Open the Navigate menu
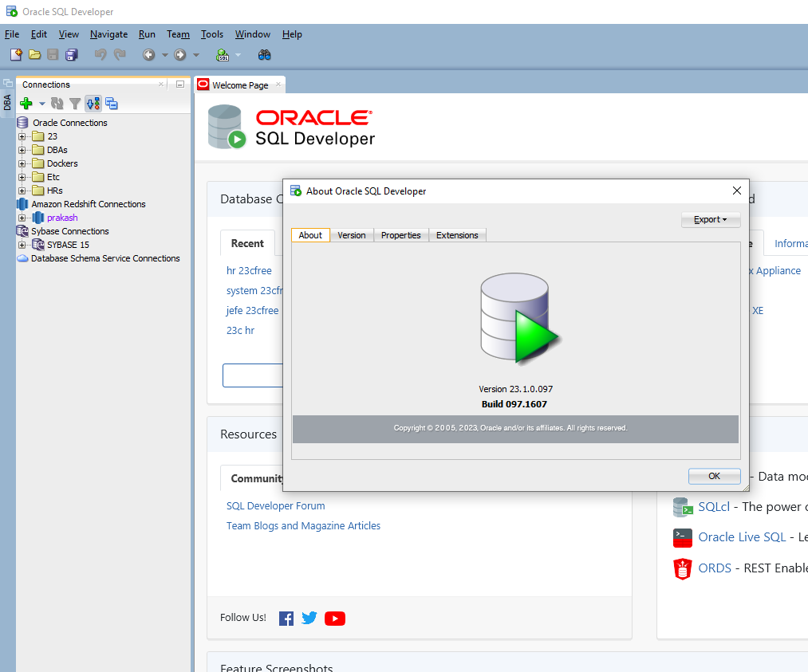Image resolution: width=808 pixels, height=672 pixels. (108, 34)
